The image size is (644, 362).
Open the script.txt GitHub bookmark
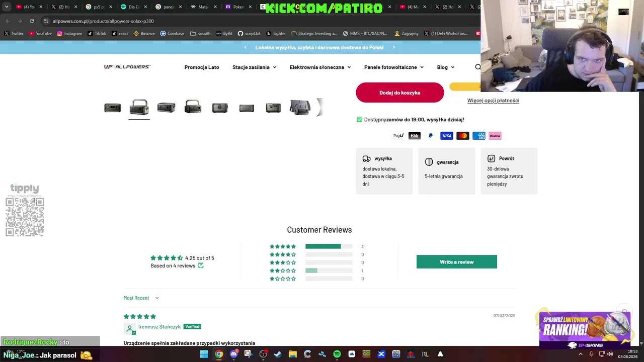point(249,34)
